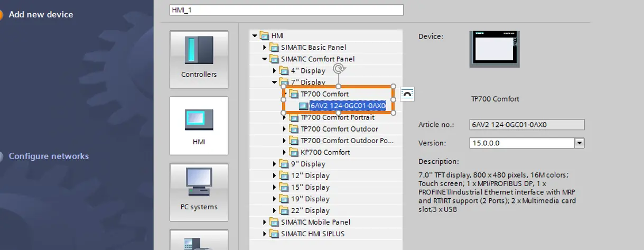Click the device name field HMI_1
Image resolution: width=644 pixels, height=250 pixels.
(286, 10)
